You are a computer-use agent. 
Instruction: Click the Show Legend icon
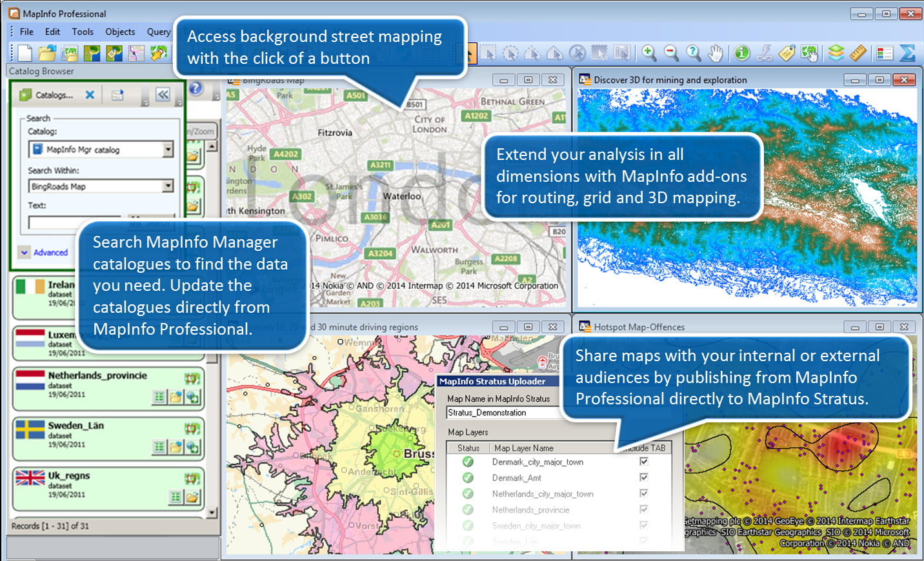885,53
